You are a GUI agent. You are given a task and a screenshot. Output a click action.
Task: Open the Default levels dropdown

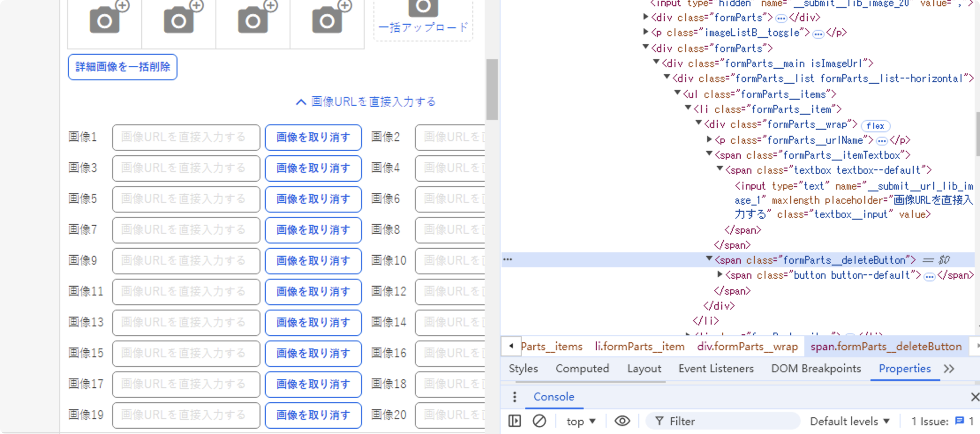pos(849,421)
